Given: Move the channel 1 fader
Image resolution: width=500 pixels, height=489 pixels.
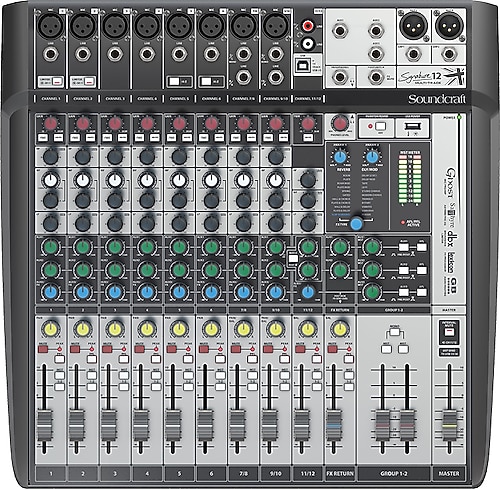Looking at the screenshot, I should [x=44, y=426].
